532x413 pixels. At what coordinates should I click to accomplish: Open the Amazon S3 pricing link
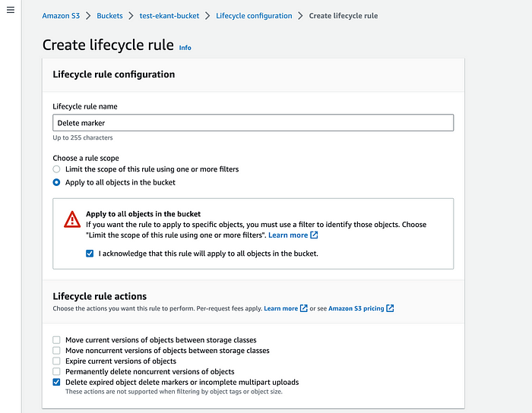(356, 308)
